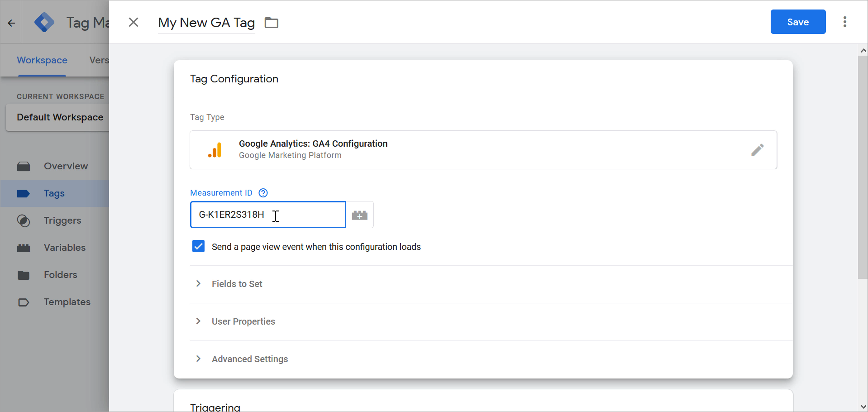Rename the tag title My New GA Tag
The image size is (868, 412).
tap(206, 23)
